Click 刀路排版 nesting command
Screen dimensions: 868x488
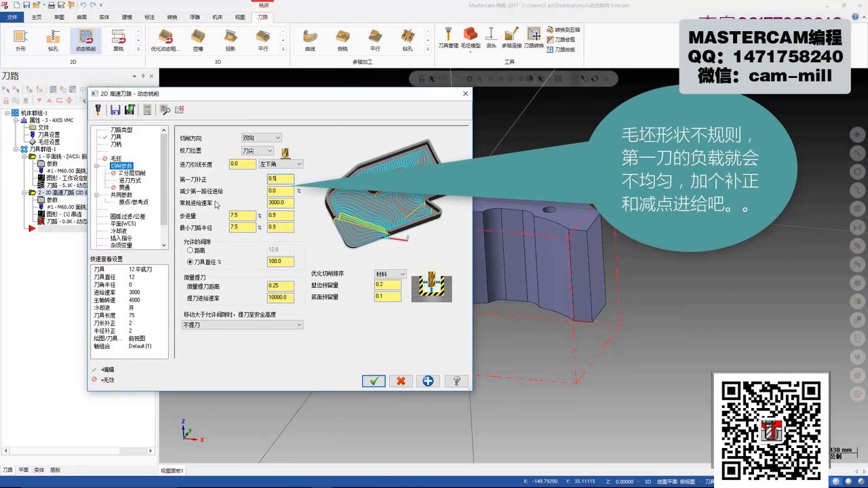pyautogui.click(x=561, y=49)
